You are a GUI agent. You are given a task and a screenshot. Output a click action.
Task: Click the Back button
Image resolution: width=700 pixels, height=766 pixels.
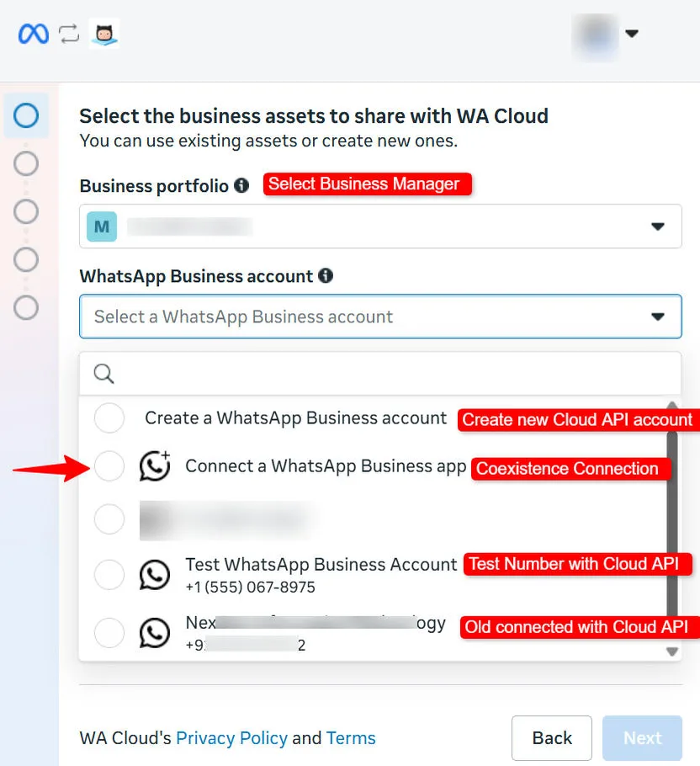pos(552,737)
